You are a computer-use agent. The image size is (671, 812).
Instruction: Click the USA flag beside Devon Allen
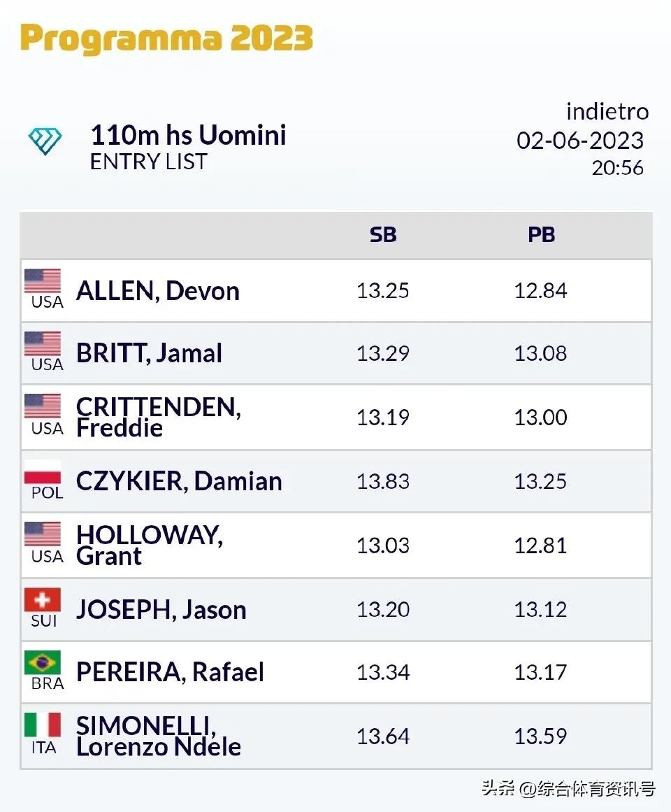[x=43, y=282]
